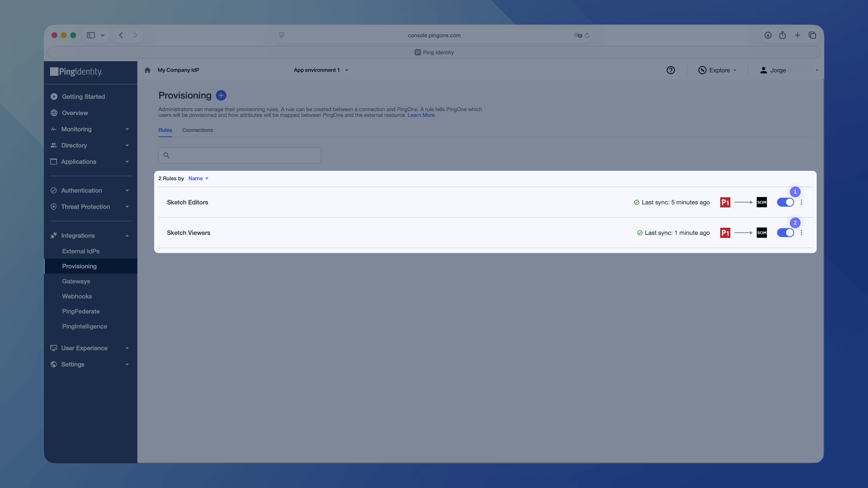Click the sync status checkmark for Sketch Viewers

[x=639, y=233]
